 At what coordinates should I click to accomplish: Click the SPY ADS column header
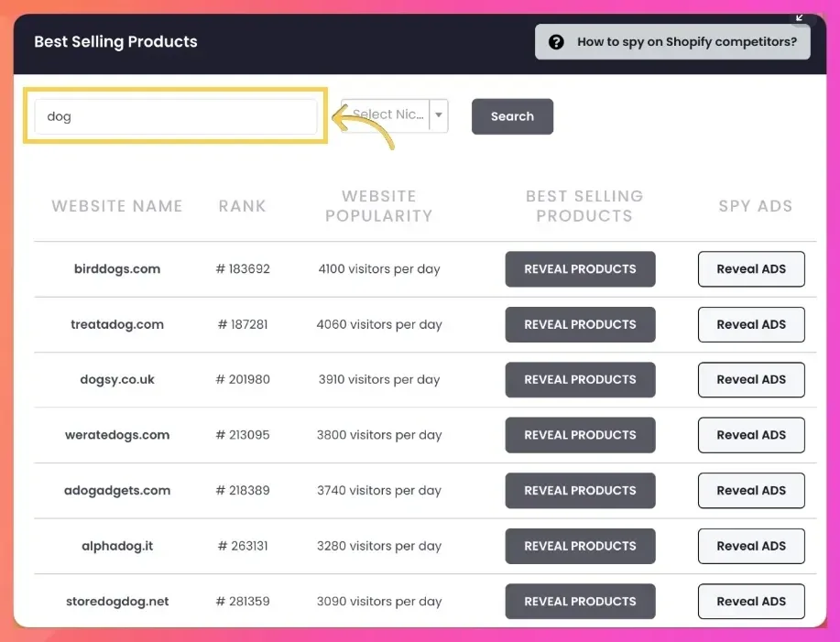756,206
